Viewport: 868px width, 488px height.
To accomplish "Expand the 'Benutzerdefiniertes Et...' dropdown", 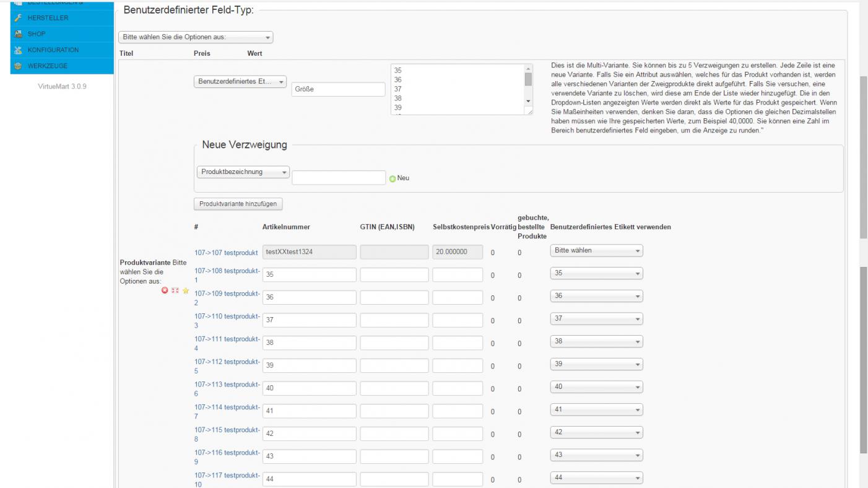I will pos(241,82).
